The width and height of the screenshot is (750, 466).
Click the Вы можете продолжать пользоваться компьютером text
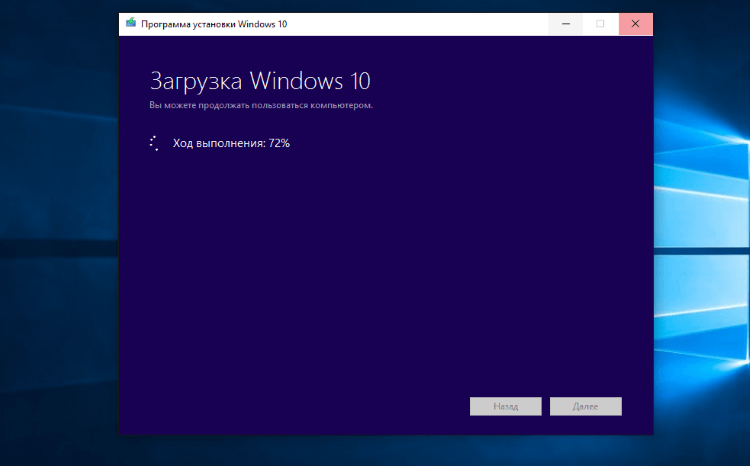tap(261, 105)
